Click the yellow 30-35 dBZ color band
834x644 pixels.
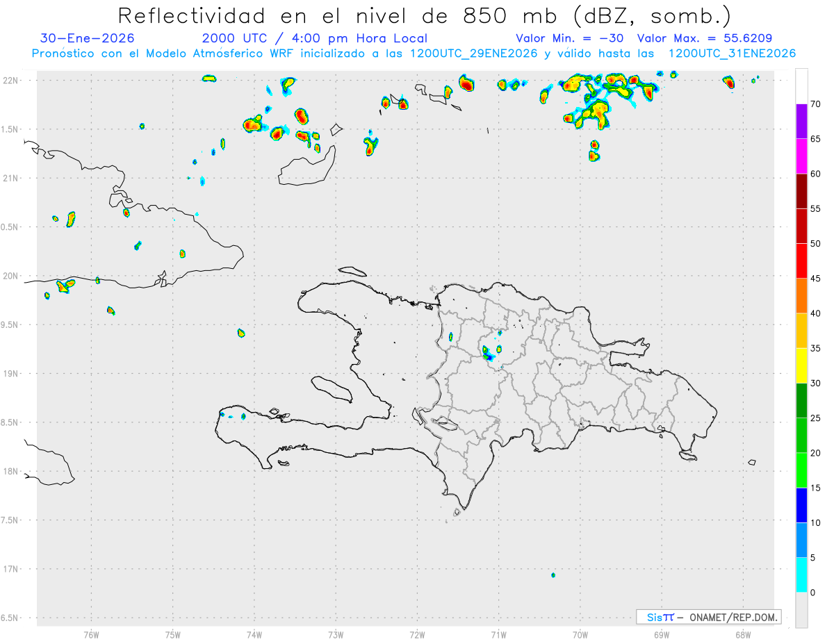point(801,365)
